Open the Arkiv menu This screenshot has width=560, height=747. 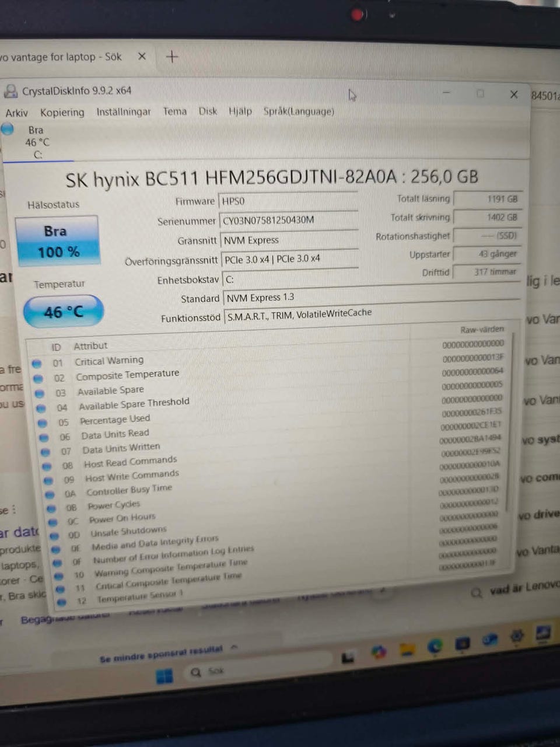click(16, 113)
